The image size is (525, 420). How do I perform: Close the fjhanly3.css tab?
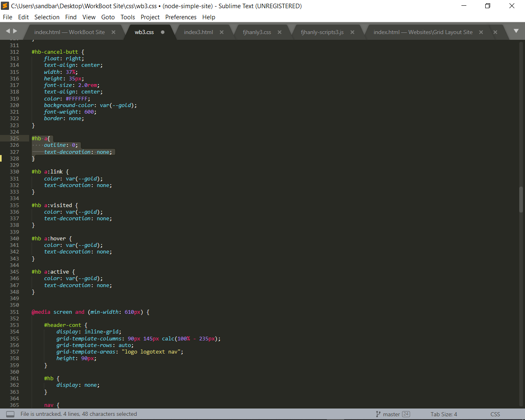pos(280,32)
